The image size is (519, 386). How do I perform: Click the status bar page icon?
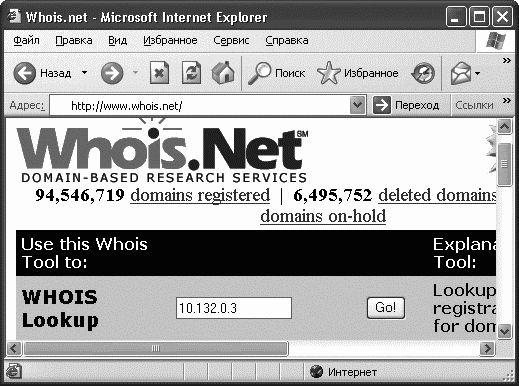14,372
